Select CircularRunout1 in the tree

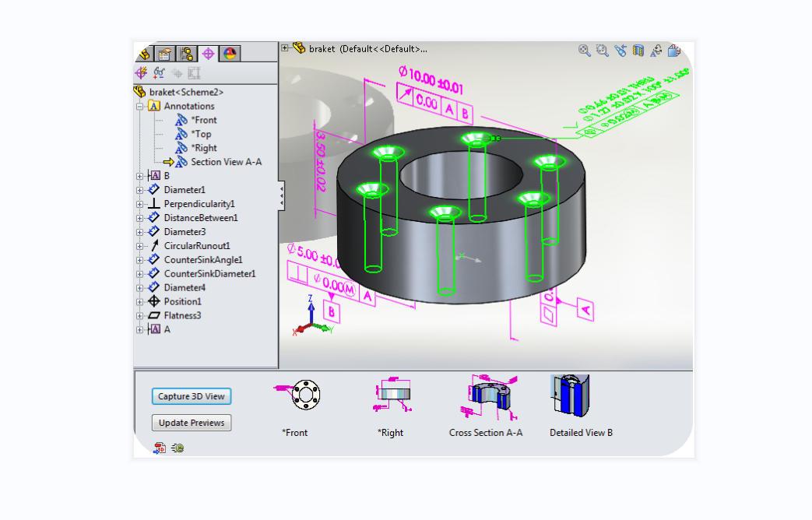pyautogui.click(x=189, y=246)
